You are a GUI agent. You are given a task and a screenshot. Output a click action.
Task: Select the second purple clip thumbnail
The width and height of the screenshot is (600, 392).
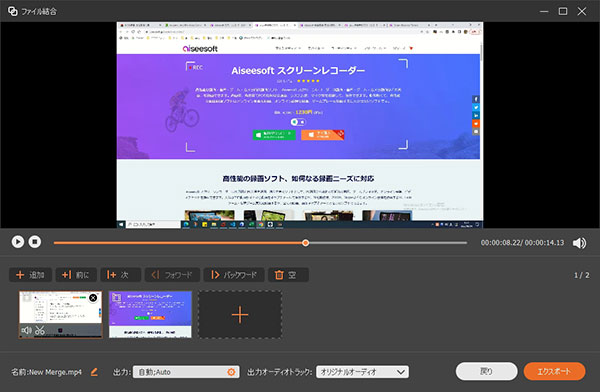click(x=150, y=314)
